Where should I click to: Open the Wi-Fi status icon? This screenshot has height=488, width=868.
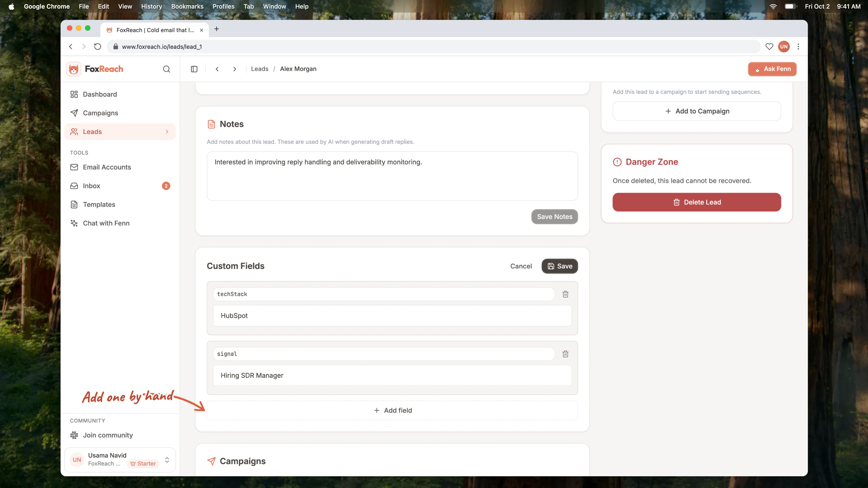[773, 6]
